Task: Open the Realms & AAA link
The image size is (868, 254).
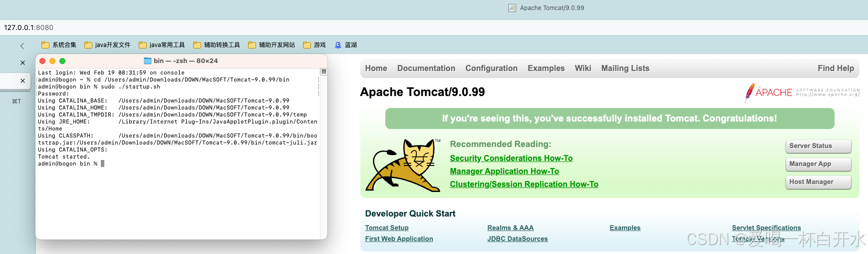Action: click(511, 228)
